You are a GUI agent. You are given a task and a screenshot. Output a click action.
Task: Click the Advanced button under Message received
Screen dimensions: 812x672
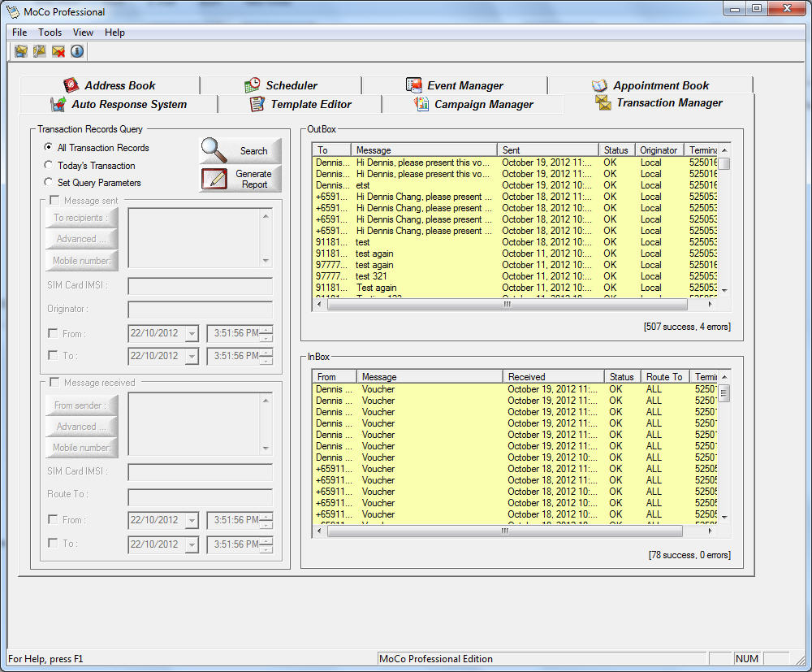(x=82, y=427)
